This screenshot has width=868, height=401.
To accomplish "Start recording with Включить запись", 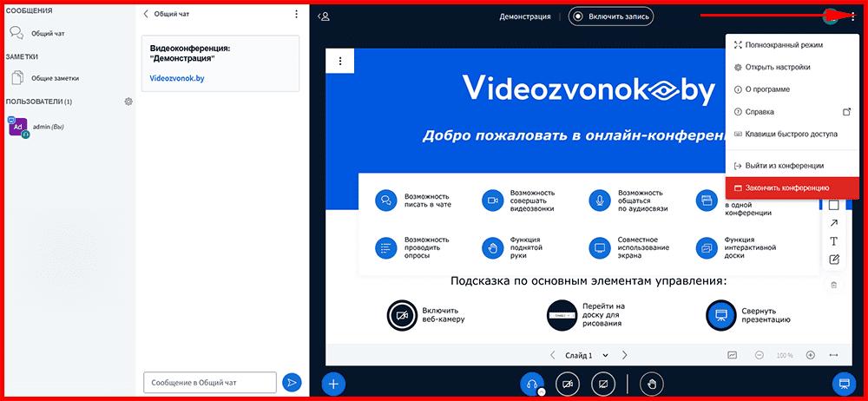I will click(611, 16).
